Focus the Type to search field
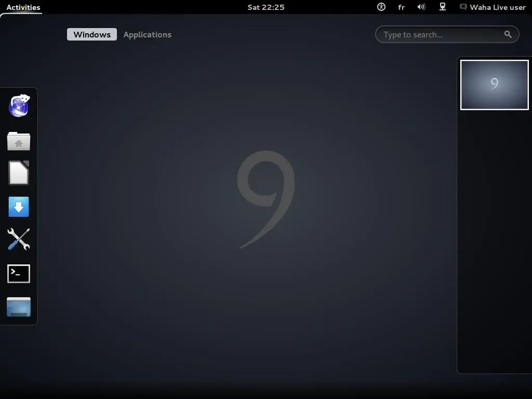Viewport: 532px width, 399px height. pyautogui.click(x=447, y=34)
